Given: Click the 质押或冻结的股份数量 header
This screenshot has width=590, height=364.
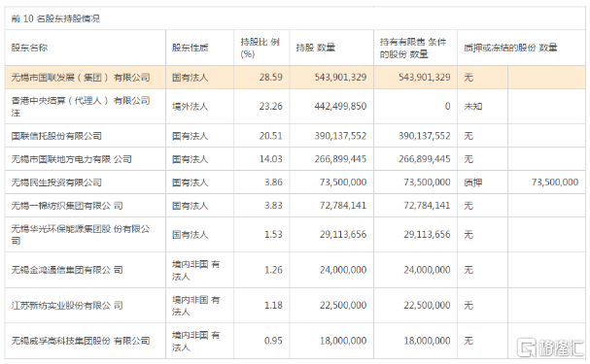Looking at the screenshot, I should (510, 48).
